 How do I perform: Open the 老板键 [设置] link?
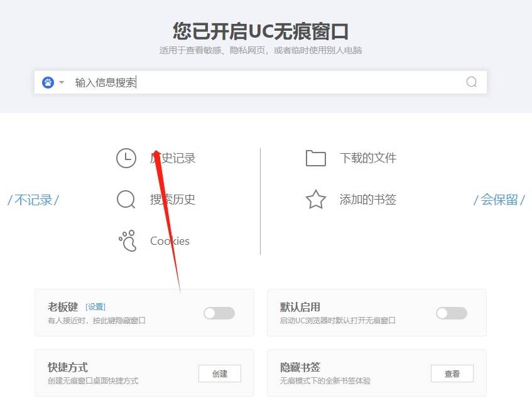[x=95, y=307]
